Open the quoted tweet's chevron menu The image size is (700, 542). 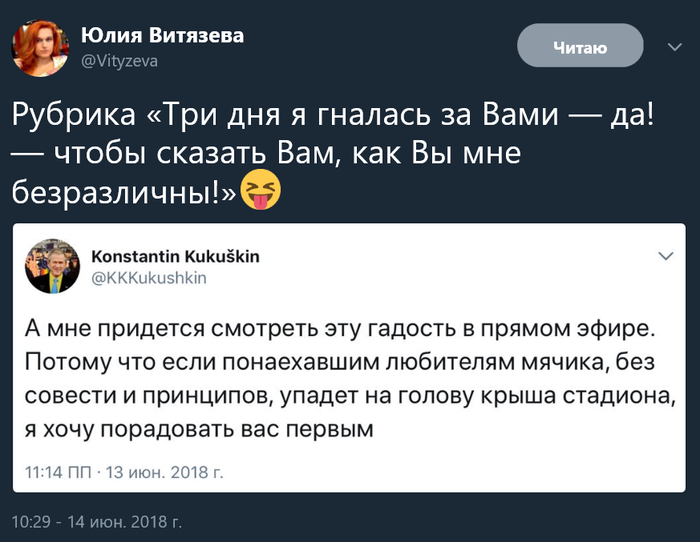pyautogui.click(x=666, y=256)
